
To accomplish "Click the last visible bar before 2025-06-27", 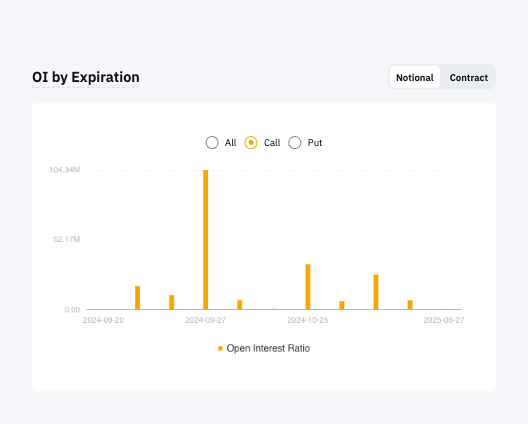I will tap(410, 305).
